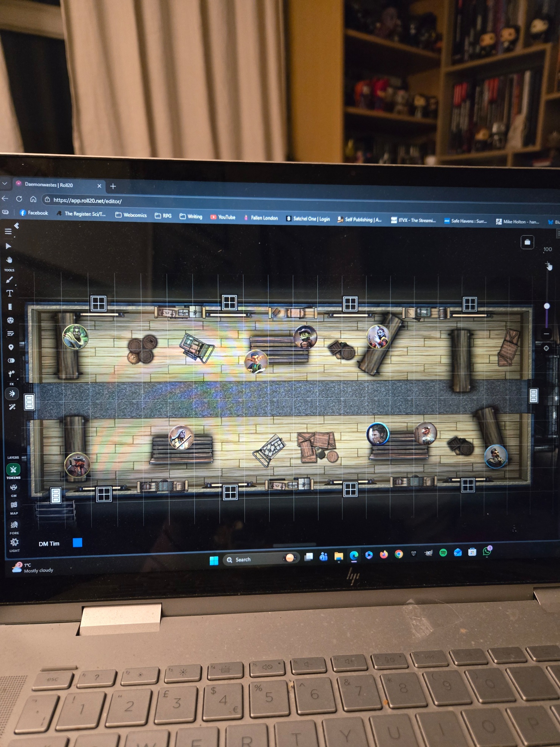This screenshot has height=747, width=560.
Task: Open a new browser tab
Action: [x=113, y=186]
